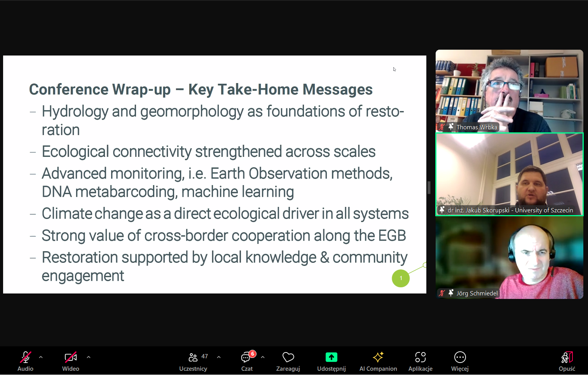Screen dimensions: 588x375
Task: Grab the divider handle between slide and videos
Action: pyautogui.click(x=429, y=187)
